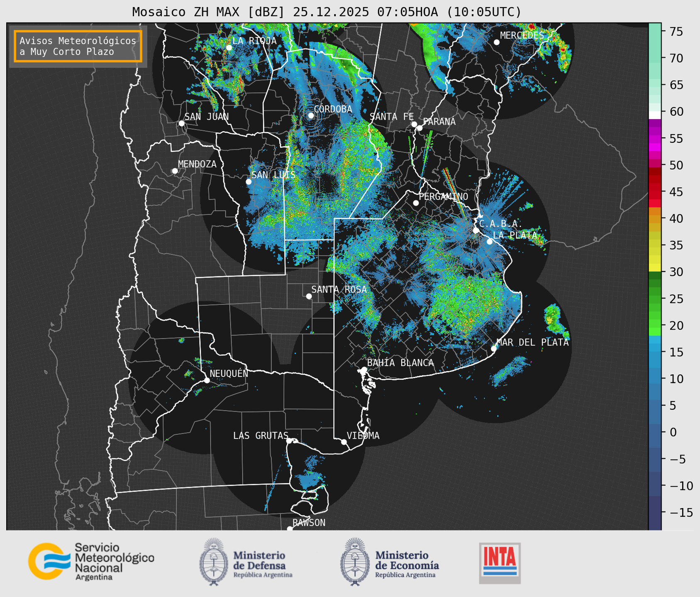The width and height of the screenshot is (700, 597).
Task: Click the INTA logo
Action: [x=500, y=563]
